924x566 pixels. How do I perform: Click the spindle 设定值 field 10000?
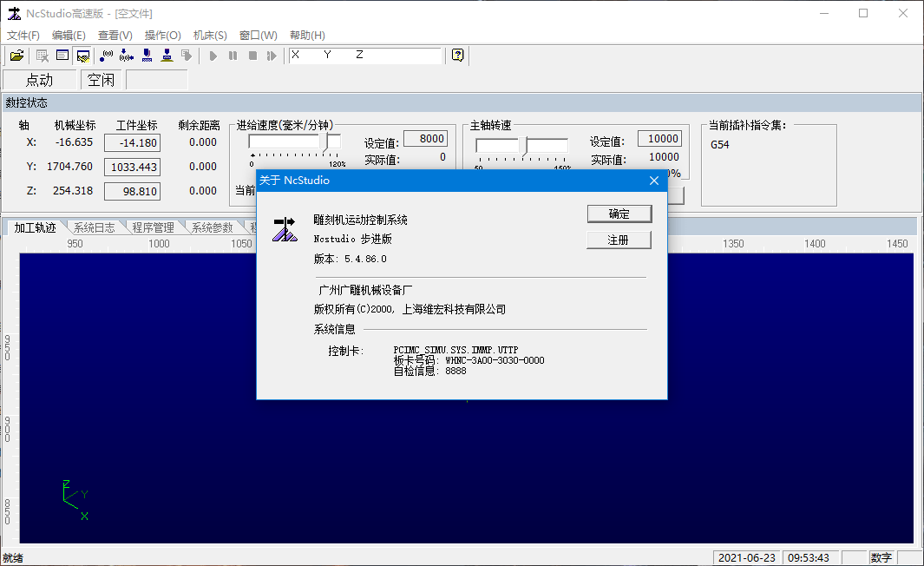pyautogui.click(x=660, y=139)
